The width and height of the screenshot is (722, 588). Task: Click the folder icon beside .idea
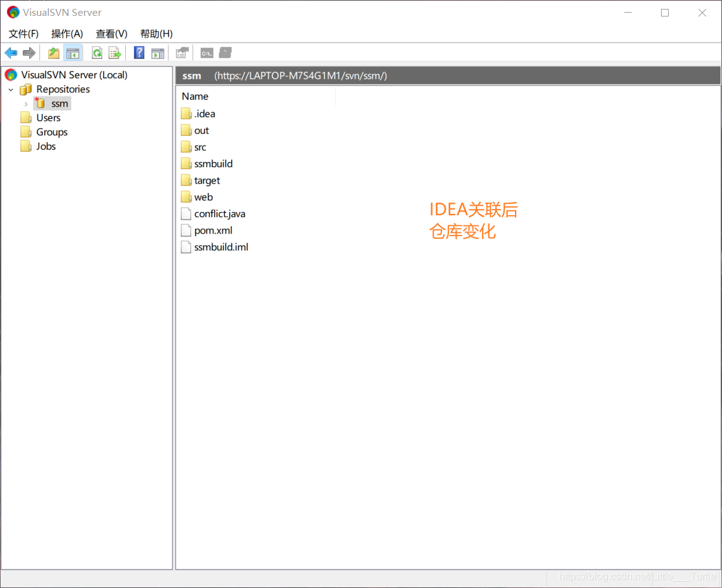click(x=186, y=114)
